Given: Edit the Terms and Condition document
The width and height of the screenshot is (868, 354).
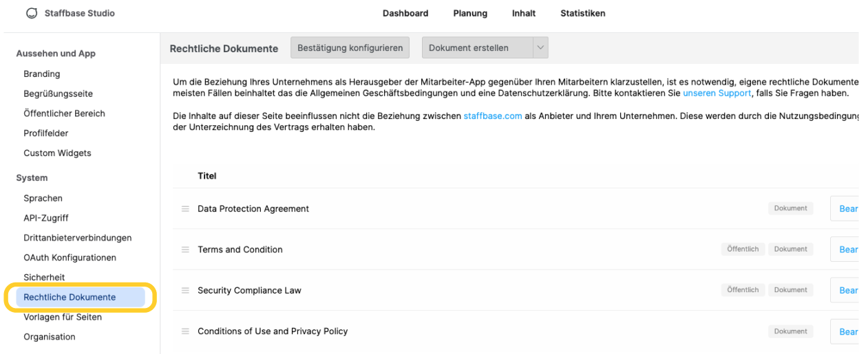Looking at the screenshot, I should [x=845, y=250].
